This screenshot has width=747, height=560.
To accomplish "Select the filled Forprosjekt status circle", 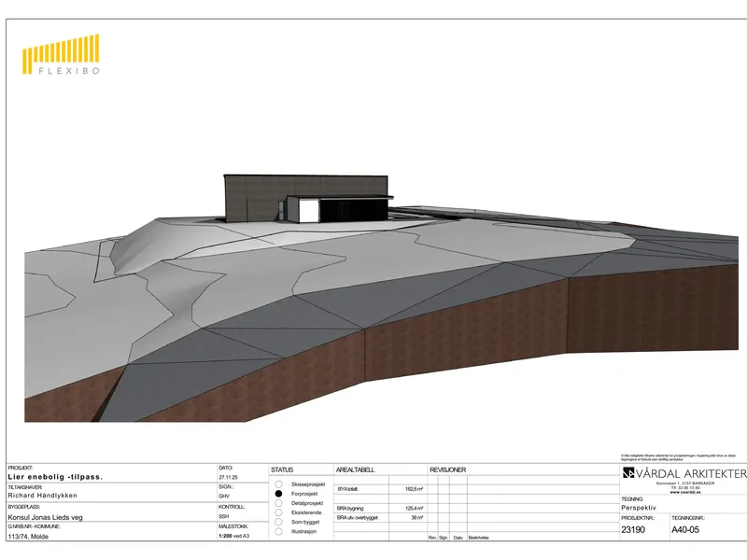I will coord(278,494).
